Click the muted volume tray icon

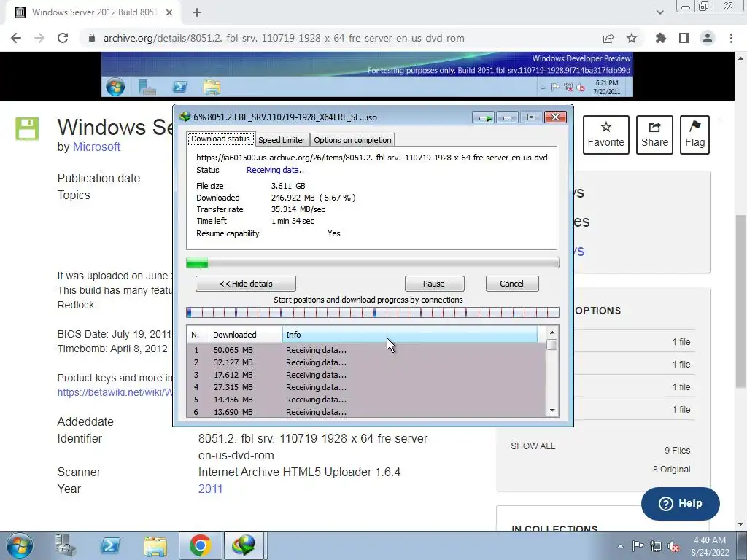tap(673, 546)
